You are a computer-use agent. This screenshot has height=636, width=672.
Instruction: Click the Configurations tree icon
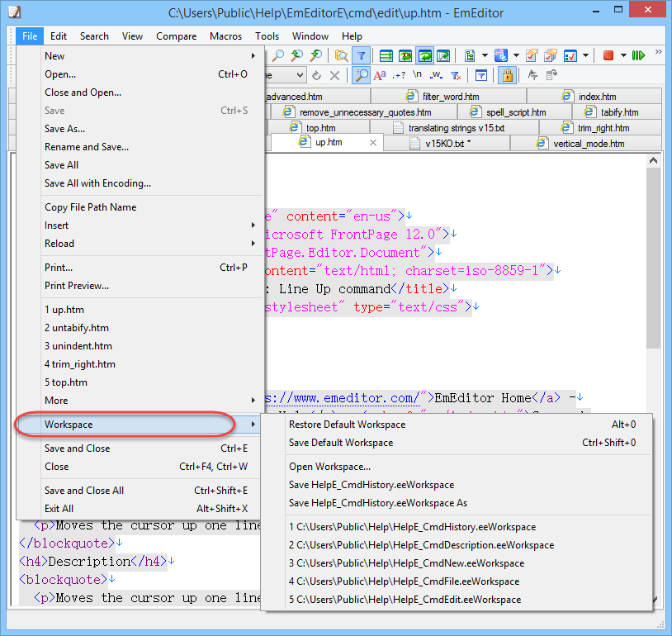(x=471, y=55)
